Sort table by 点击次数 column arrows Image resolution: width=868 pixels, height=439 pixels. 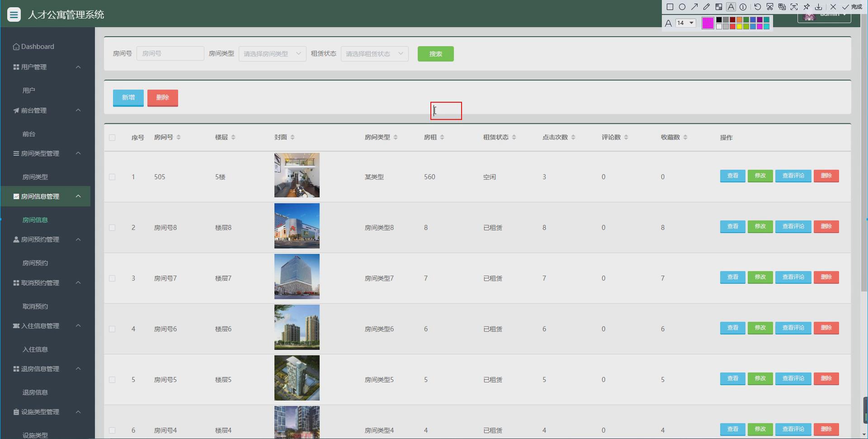(573, 137)
